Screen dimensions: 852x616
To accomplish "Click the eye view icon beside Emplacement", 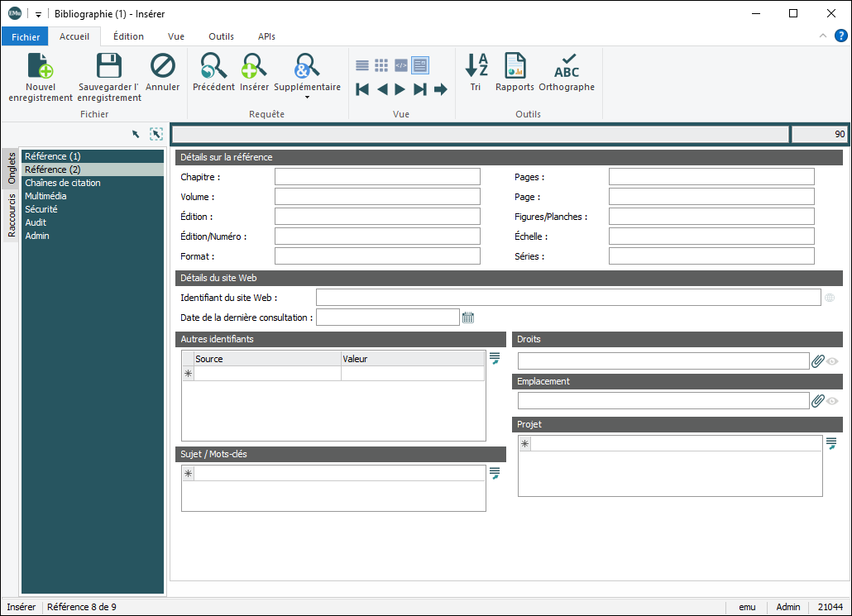I will 832,401.
